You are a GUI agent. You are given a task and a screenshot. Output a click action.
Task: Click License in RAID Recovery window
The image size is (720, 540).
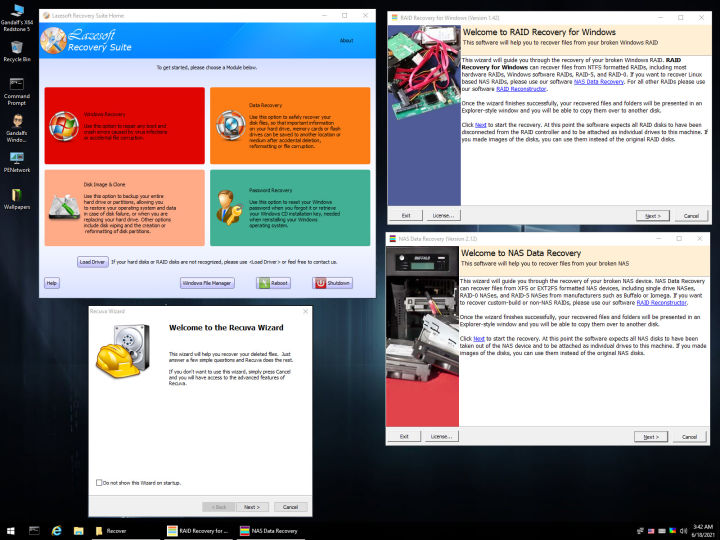point(443,215)
